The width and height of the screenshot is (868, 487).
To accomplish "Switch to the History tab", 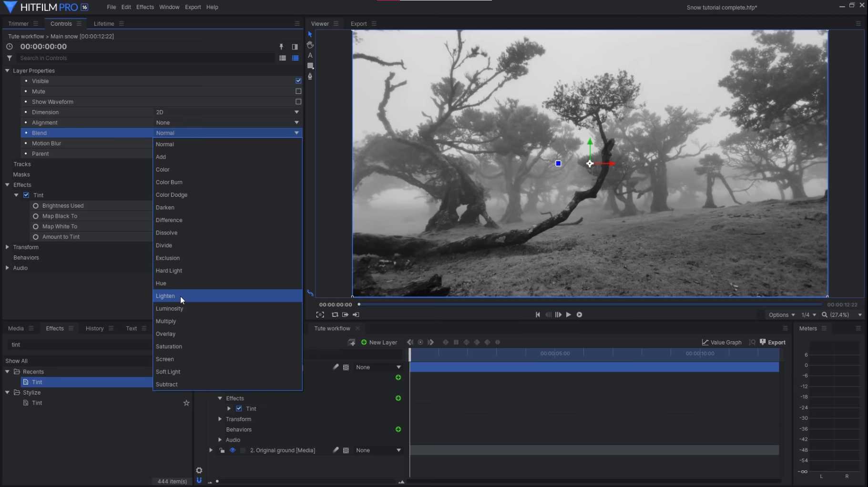I will [x=94, y=329].
